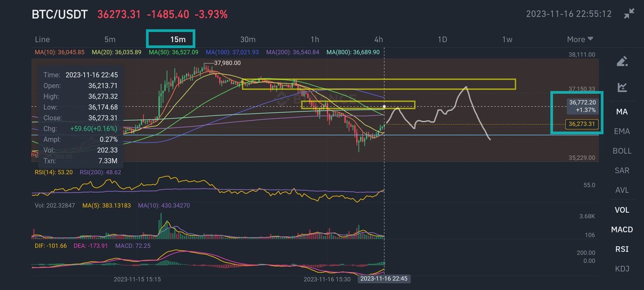644x290 pixels.
Task: Click the MA(100): 37,021.93 legend
Action: (232, 52)
